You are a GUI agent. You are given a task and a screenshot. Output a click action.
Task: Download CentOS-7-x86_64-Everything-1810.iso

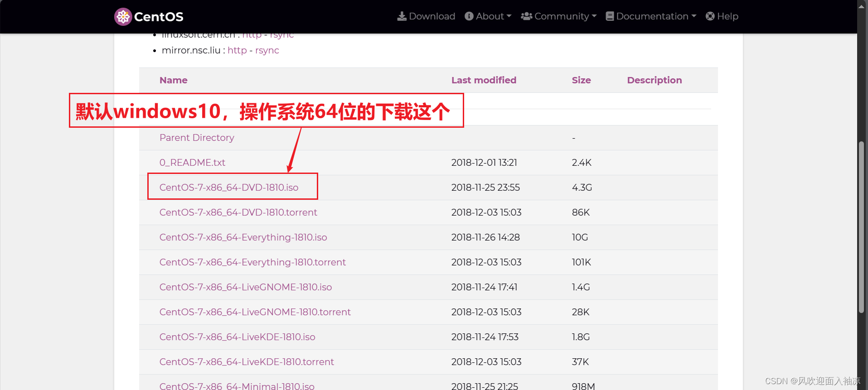coord(243,237)
